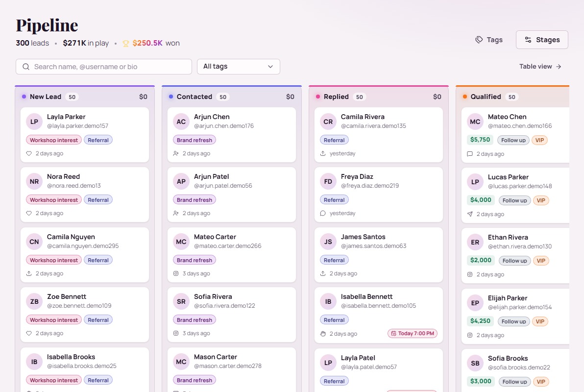Open Layla Patel lead name
Image resolution: width=584 pixels, height=392 pixels.
[x=358, y=358]
